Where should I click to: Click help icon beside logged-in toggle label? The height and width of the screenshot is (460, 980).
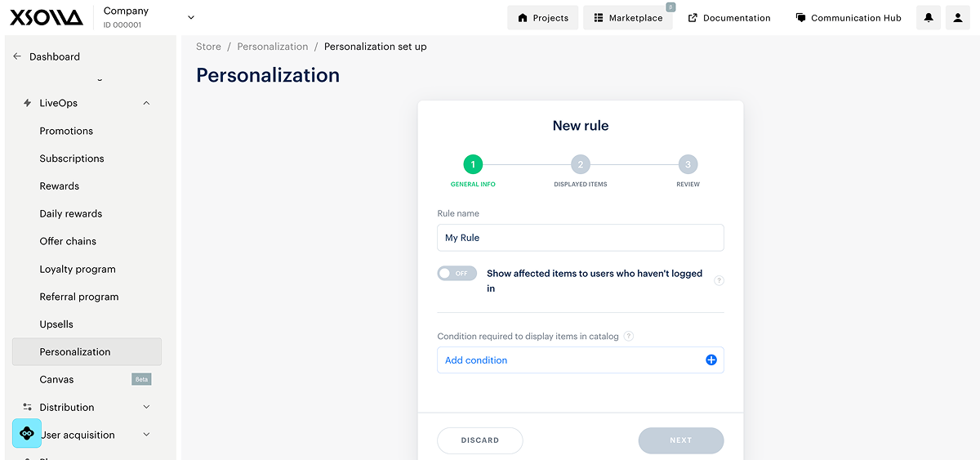click(x=719, y=281)
